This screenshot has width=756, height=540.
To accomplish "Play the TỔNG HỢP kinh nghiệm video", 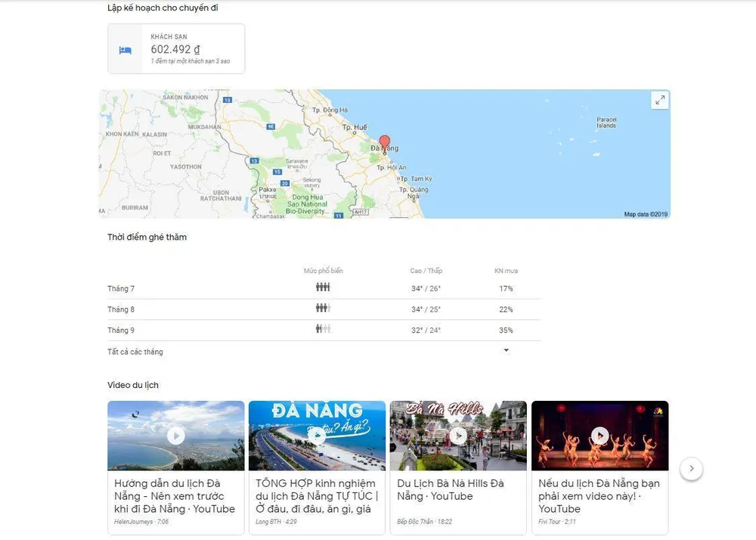I will 317,436.
